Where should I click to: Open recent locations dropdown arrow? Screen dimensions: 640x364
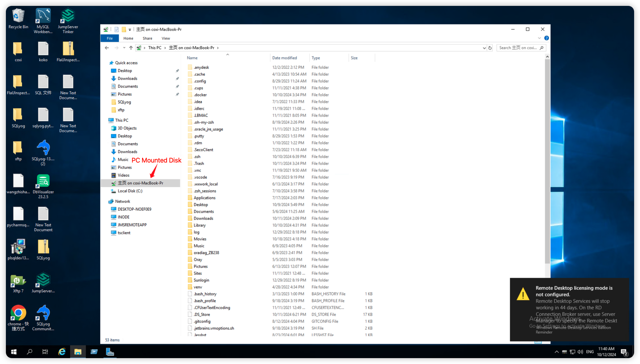pyautogui.click(x=124, y=48)
